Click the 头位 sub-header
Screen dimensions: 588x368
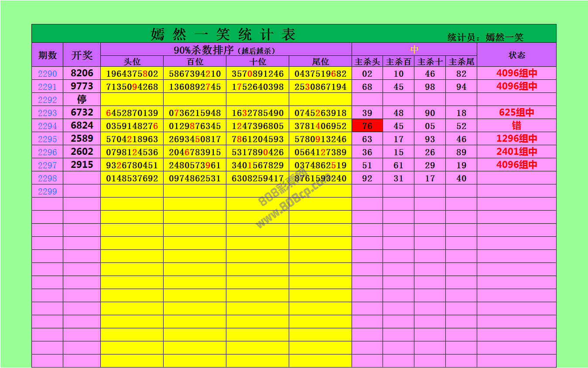coord(132,61)
